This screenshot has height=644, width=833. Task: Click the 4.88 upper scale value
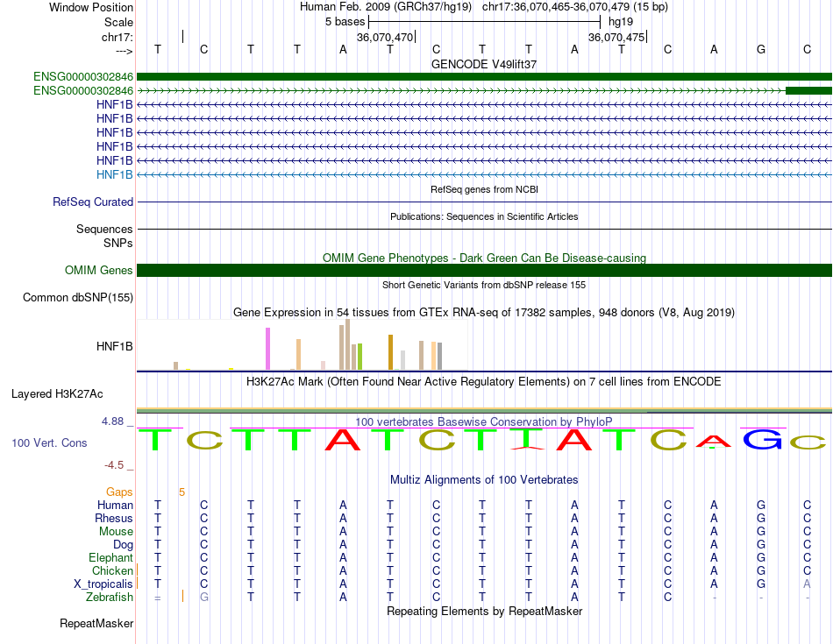coord(112,421)
